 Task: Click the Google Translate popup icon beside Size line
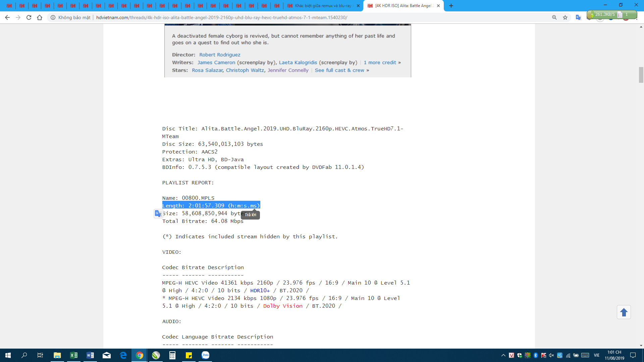coord(158,214)
